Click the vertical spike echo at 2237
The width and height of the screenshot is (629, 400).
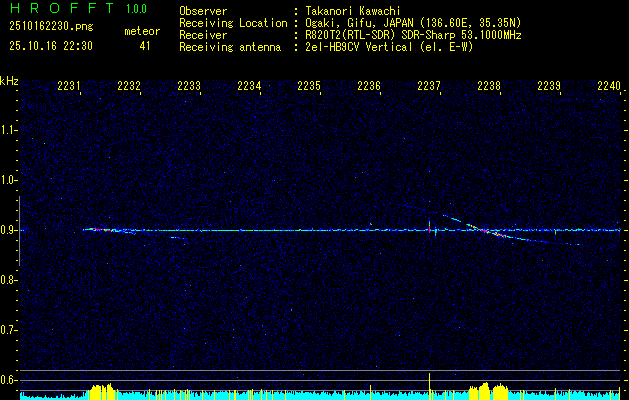pyautogui.click(x=429, y=227)
